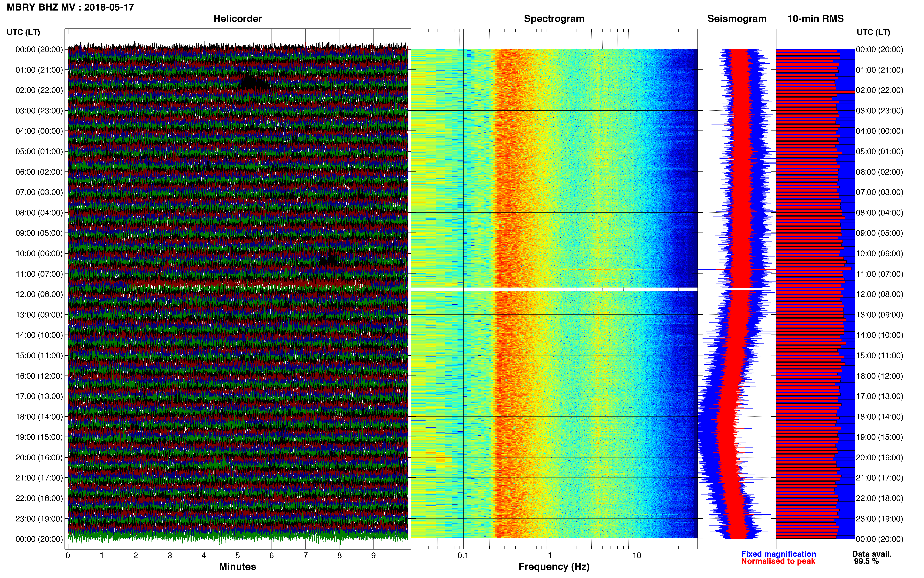Click the right-axis 15:00 (11:00) time label

880,355
